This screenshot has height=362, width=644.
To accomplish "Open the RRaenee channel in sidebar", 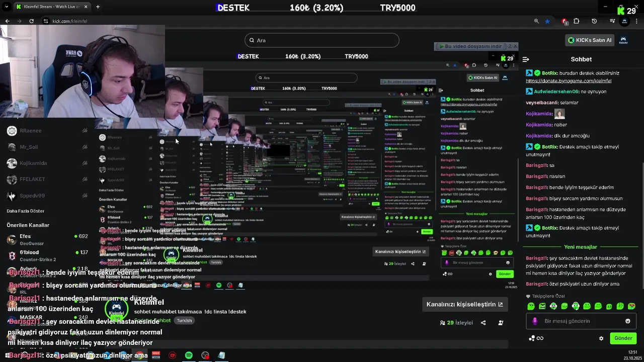I will [46, 131].
